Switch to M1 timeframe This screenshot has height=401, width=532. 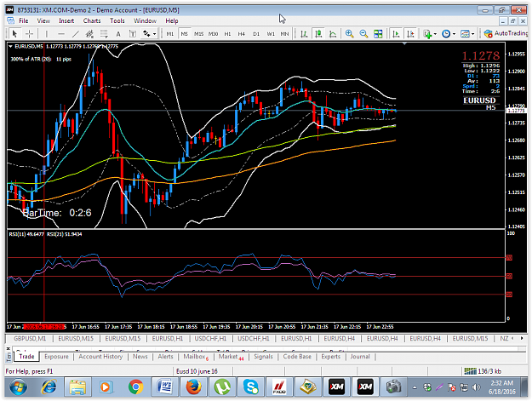170,33
